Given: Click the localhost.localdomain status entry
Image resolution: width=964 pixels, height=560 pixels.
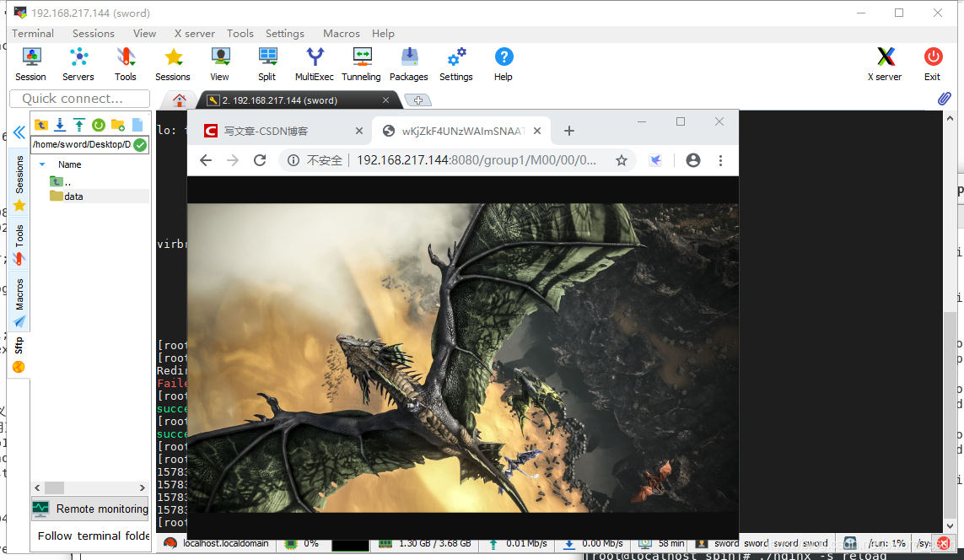Looking at the screenshot, I should (217, 544).
